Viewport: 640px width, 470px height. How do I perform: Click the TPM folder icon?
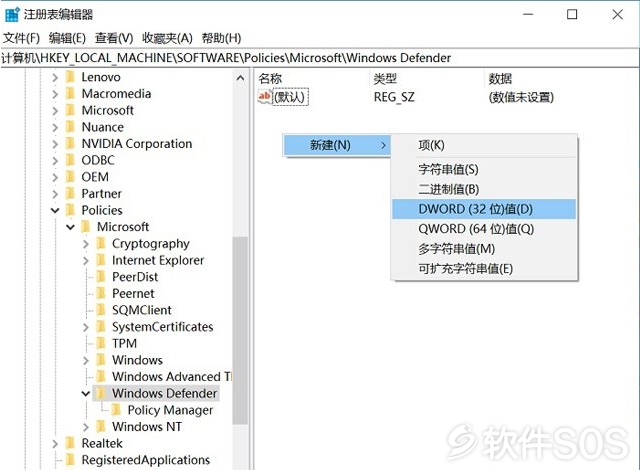point(101,344)
